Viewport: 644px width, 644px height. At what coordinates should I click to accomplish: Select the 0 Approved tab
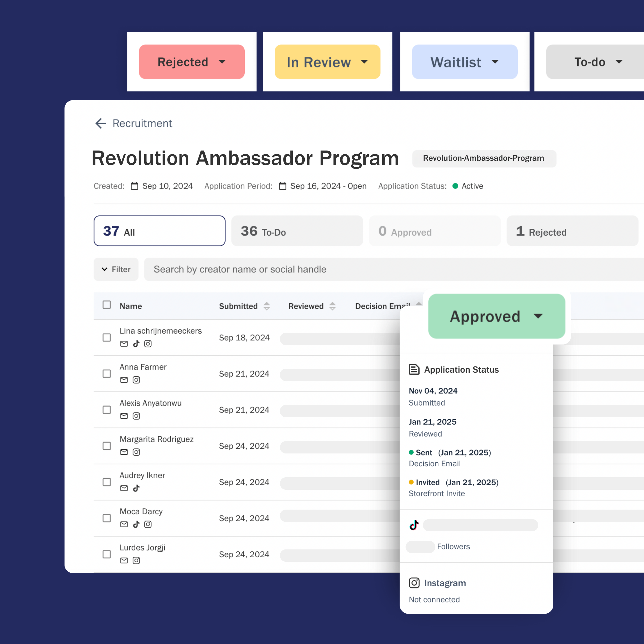pos(435,231)
